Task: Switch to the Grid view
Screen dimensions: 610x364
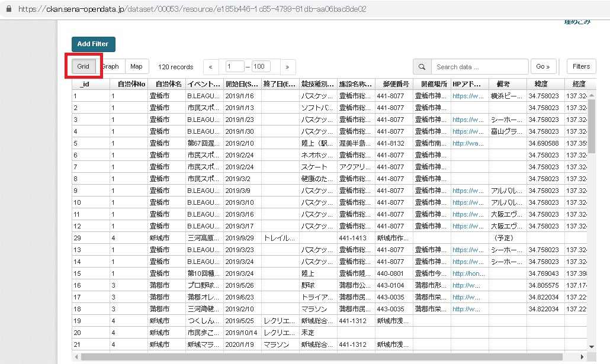Action: point(83,67)
